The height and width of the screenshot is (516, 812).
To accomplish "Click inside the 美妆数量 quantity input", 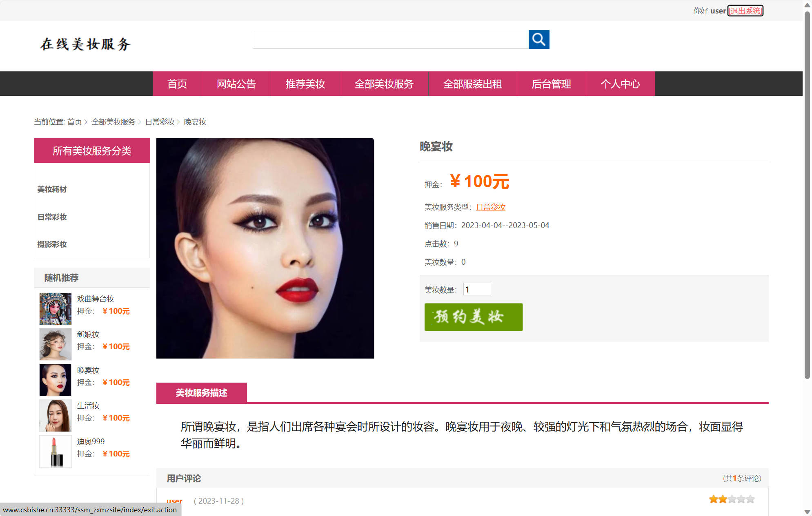I will point(476,289).
